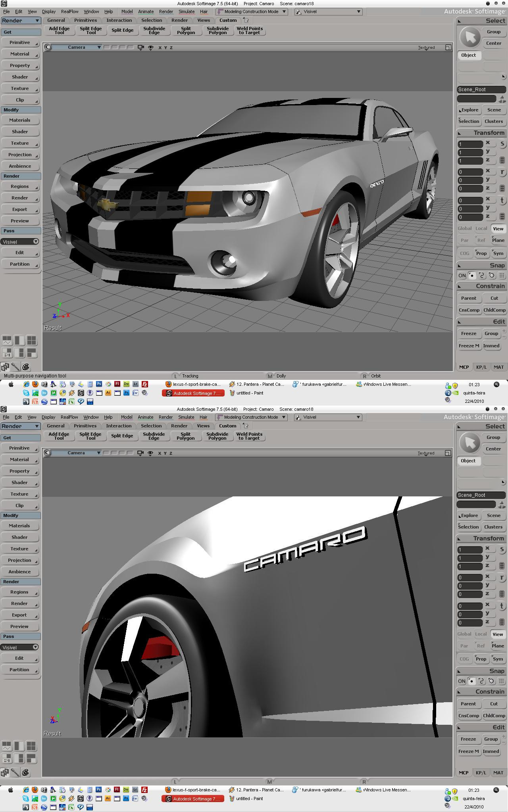Click the translate 't' tool in full-car window

tap(502, 200)
